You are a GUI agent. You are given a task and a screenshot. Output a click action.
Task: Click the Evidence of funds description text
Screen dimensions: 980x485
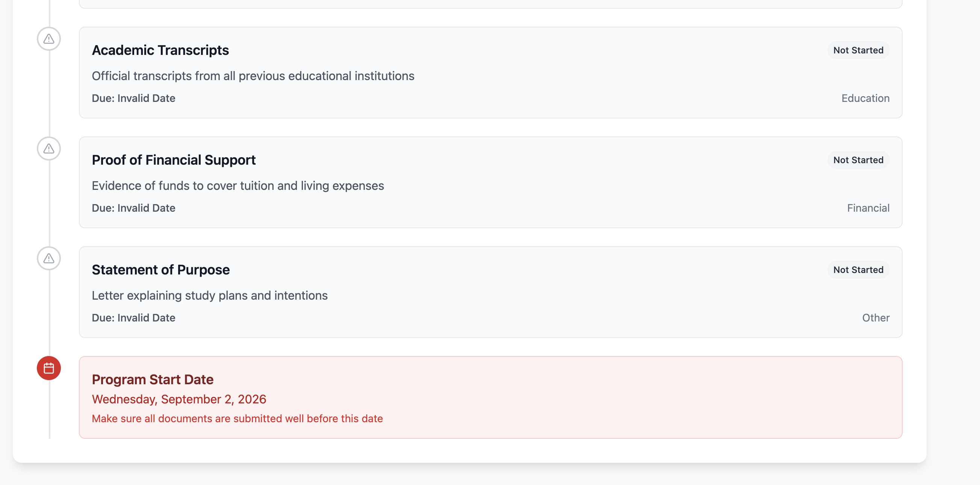tap(238, 185)
